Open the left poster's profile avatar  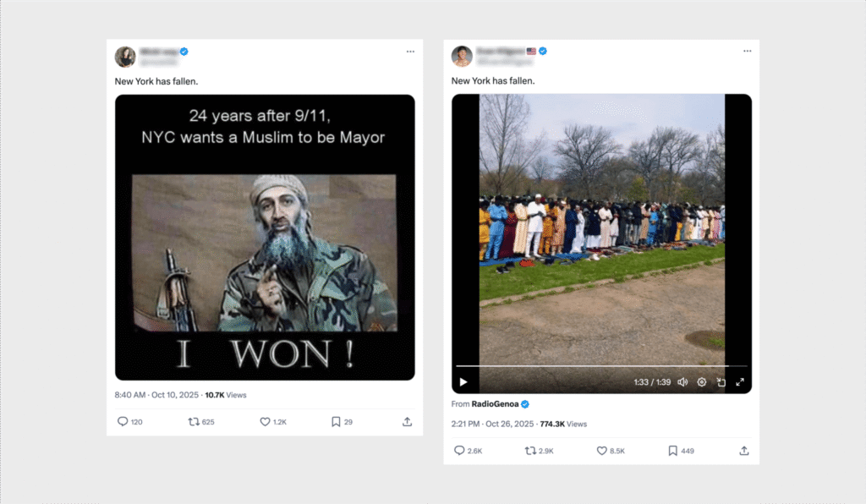(126, 56)
